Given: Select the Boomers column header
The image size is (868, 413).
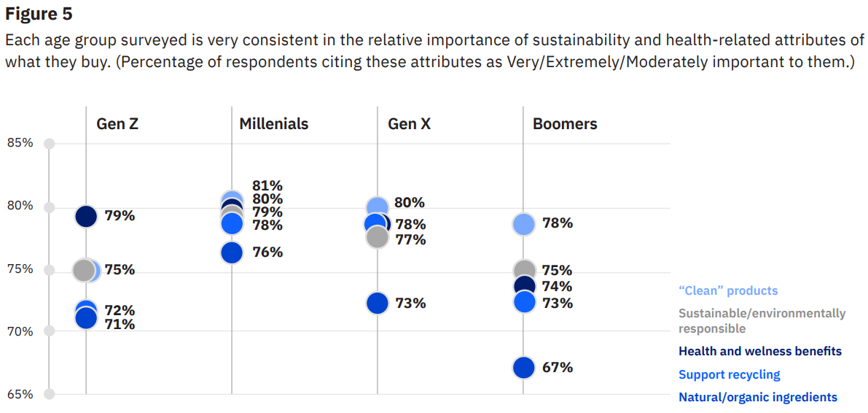Looking at the screenshot, I should [x=565, y=124].
